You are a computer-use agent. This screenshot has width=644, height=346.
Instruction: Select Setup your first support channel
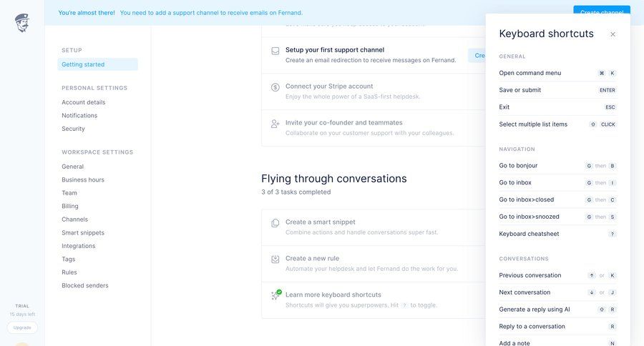tap(335, 50)
